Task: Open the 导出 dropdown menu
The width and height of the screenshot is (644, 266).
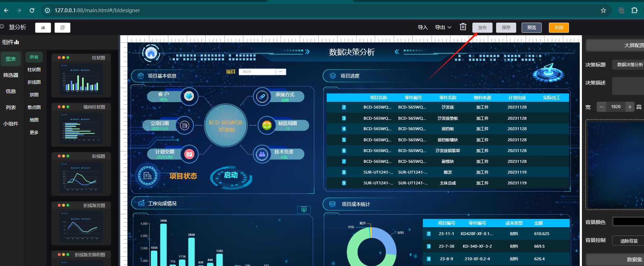Action: click(443, 27)
